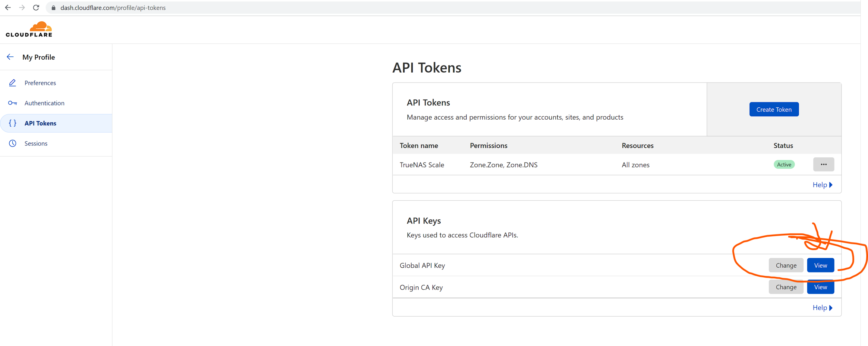This screenshot has height=346, width=868.
Task: Open the Authentication menu item
Action: [x=56, y=103]
